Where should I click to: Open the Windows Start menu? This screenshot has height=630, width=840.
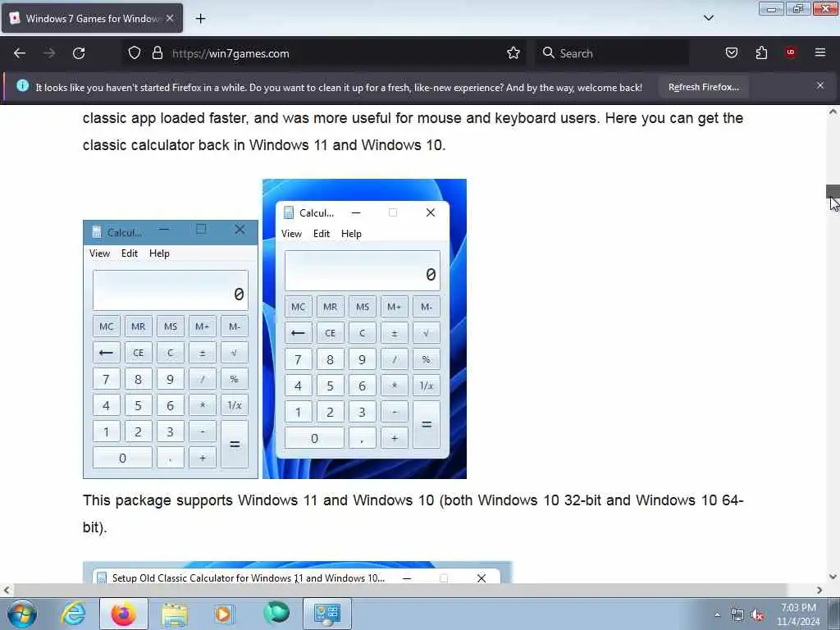pos(22,614)
